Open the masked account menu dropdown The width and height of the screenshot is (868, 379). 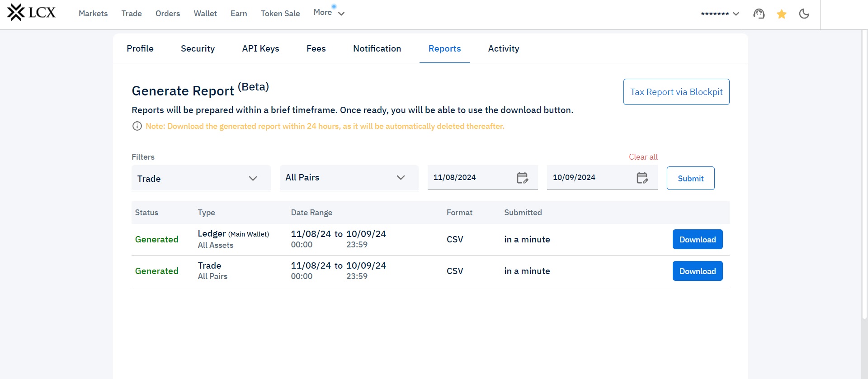pyautogui.click(x=719, y=14)
